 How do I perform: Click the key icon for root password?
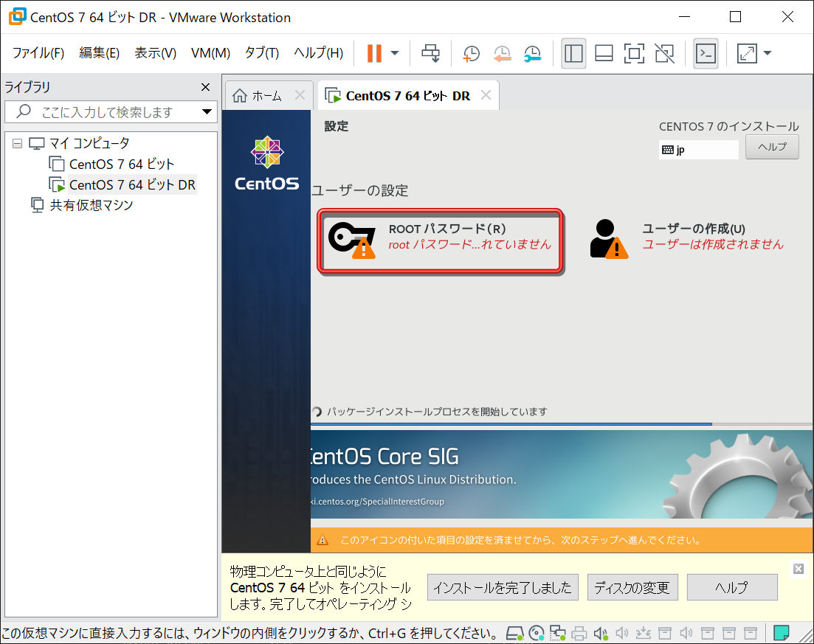point(351,240)
